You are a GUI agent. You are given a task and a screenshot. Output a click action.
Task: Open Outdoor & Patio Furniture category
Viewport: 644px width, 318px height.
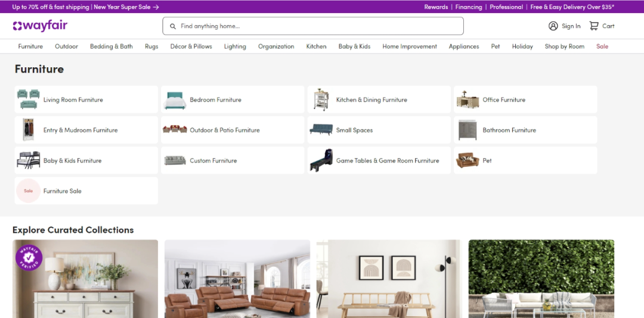point(233,130)
